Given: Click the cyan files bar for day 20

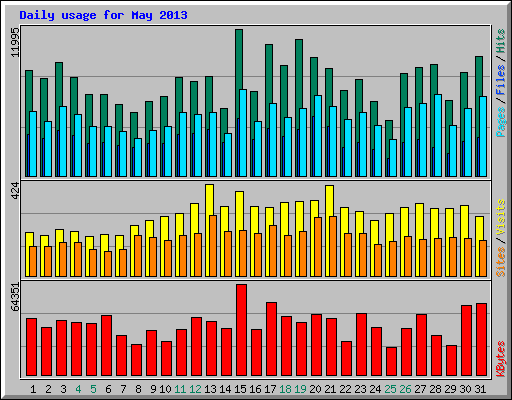Looking at the screenshot, I should 318,136.
